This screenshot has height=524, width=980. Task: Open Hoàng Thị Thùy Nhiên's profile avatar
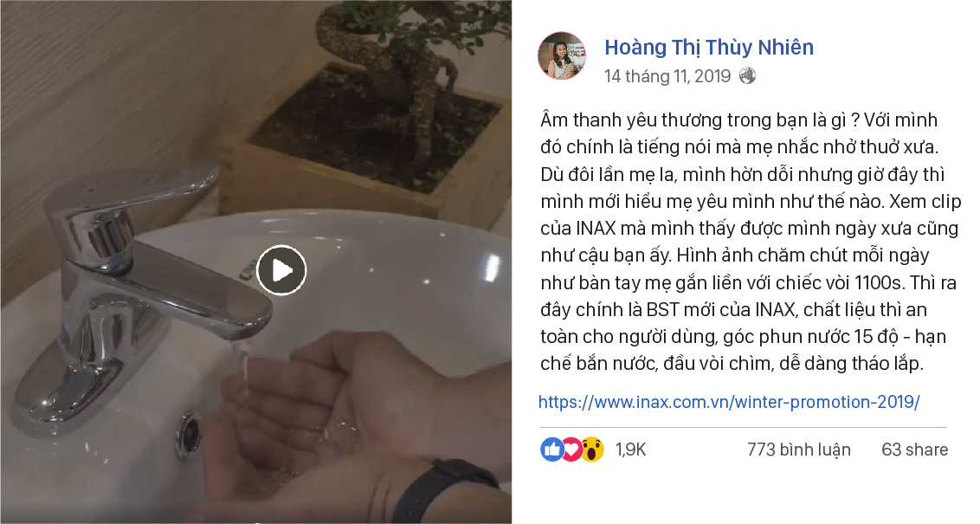click(x=562, y=55)
